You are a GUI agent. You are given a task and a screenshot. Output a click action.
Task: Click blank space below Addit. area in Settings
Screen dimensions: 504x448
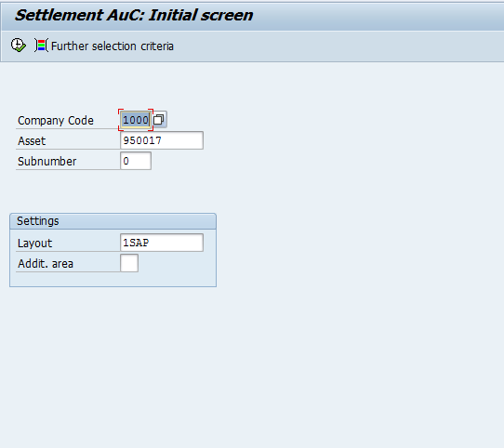113,279
